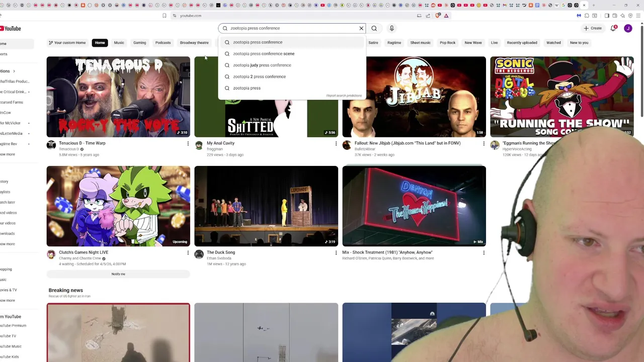
Task: Click the magnifier search button
Action: (x=374, y=28)
